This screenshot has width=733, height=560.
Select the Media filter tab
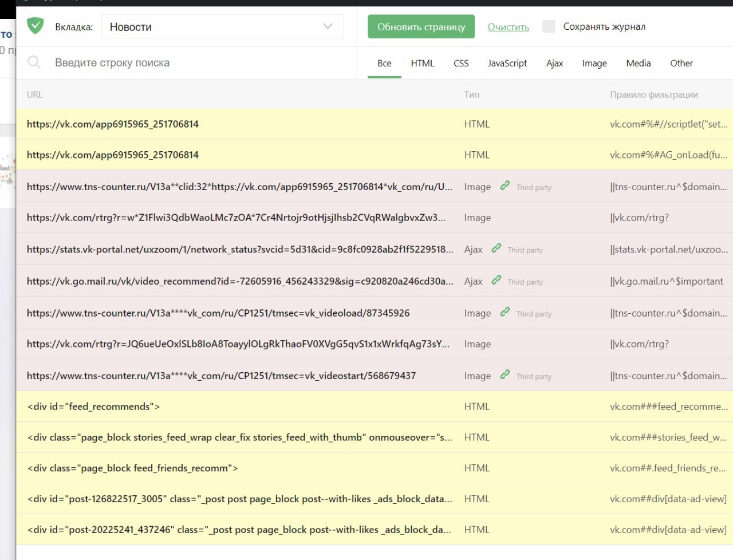coord(639,64)
